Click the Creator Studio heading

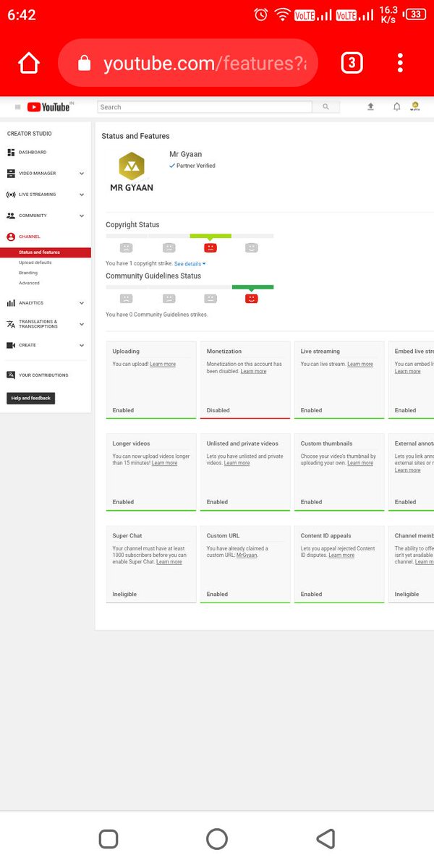pos(30,134)
